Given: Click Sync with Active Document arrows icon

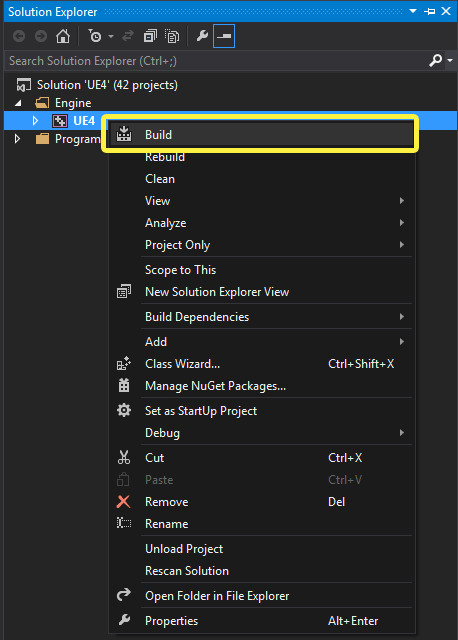Looking at the screenshot, I should (128, 36).
